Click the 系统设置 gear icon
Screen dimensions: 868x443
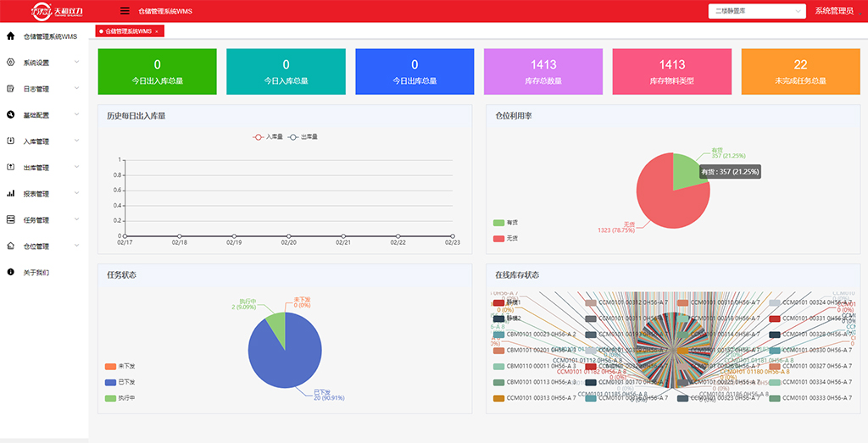click(x=11, y=63)
